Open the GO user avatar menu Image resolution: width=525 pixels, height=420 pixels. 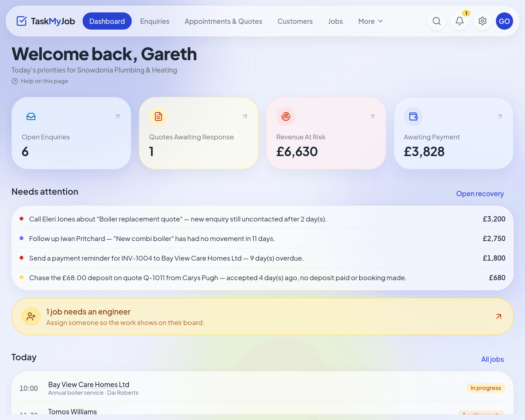pos(504,21)
